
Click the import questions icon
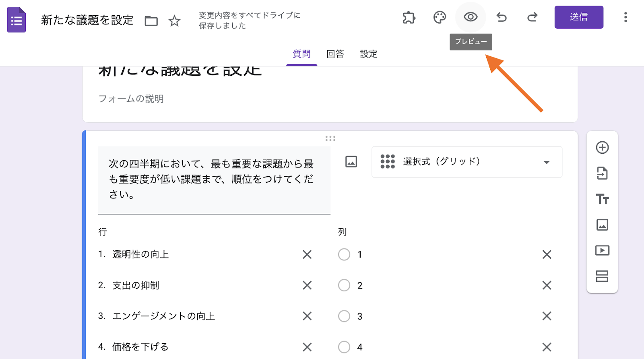point(602,173)
